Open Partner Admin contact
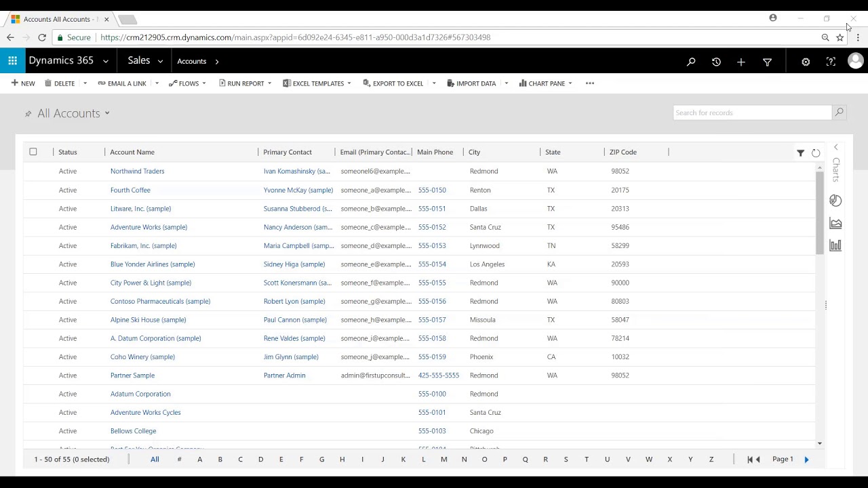The image size is (868, 488). click(284, 375)
